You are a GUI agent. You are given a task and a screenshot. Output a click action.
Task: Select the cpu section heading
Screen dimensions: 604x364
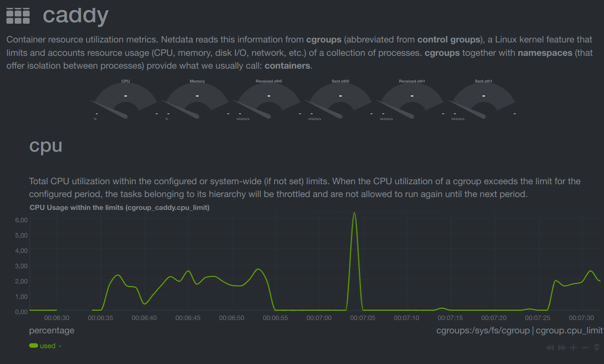(x=45, y=146)
